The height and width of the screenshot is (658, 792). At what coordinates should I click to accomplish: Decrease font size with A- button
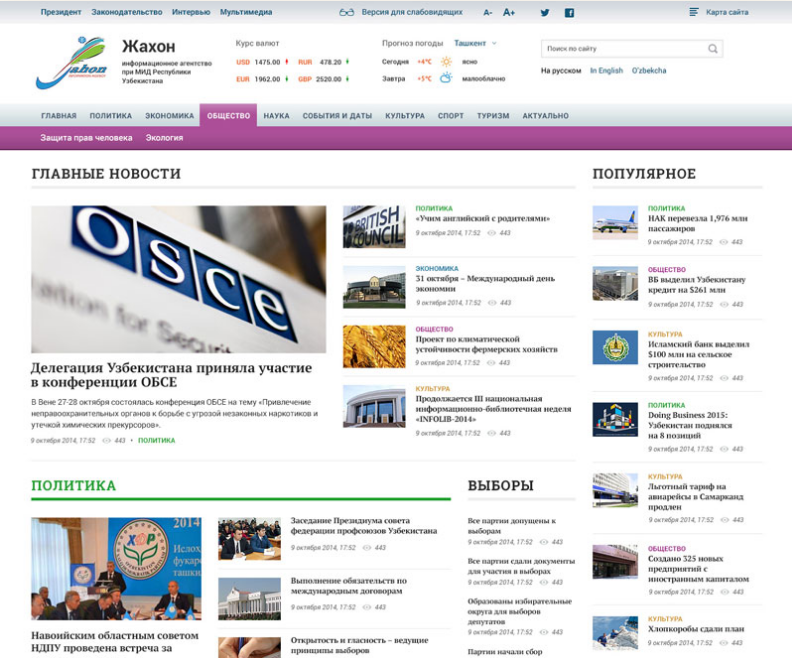click(487, 13)
